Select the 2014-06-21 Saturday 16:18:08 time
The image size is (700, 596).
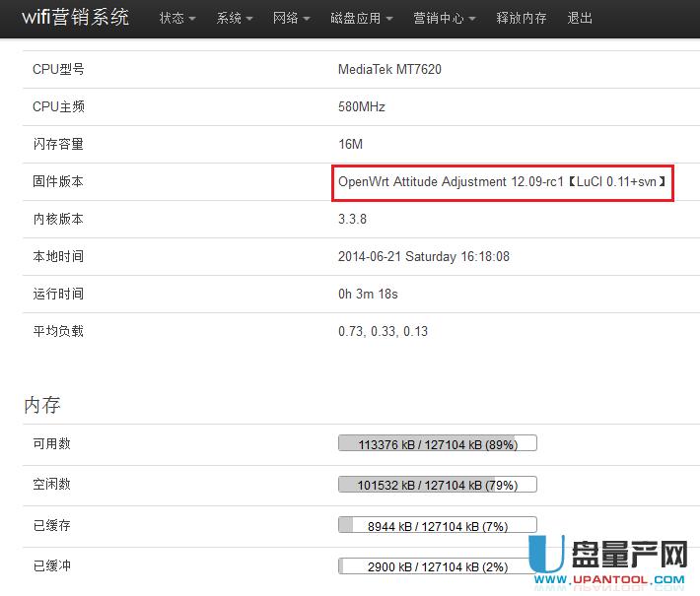click(x=424, y=256)
